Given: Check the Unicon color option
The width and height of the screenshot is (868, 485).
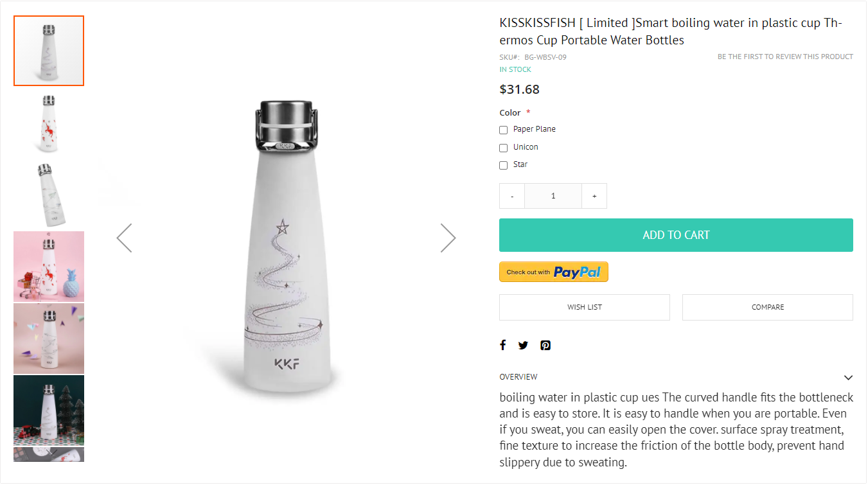Looking at the screenshot, I should coord(504,148).
